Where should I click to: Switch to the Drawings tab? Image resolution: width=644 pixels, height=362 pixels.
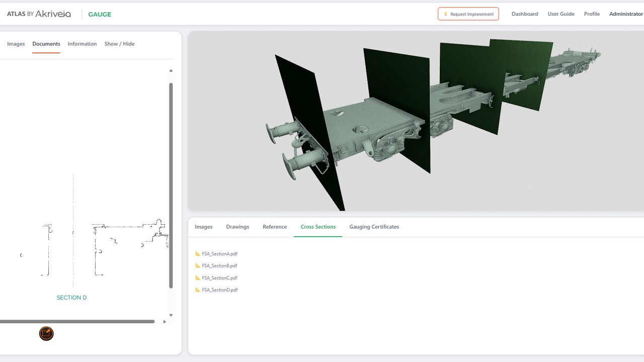[x=237, y=227]
